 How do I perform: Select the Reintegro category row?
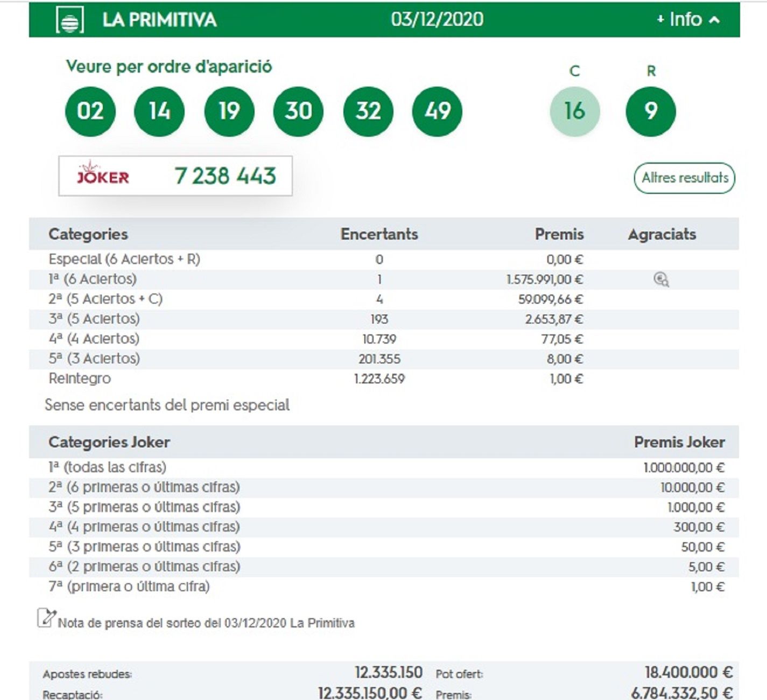(x=384, y=379)
